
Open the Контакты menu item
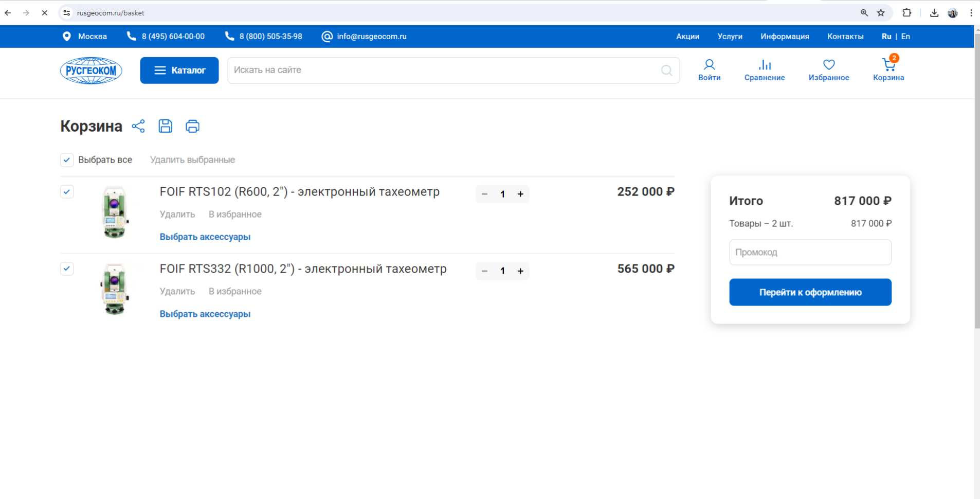pyautogui.click(x=845, y=37)
